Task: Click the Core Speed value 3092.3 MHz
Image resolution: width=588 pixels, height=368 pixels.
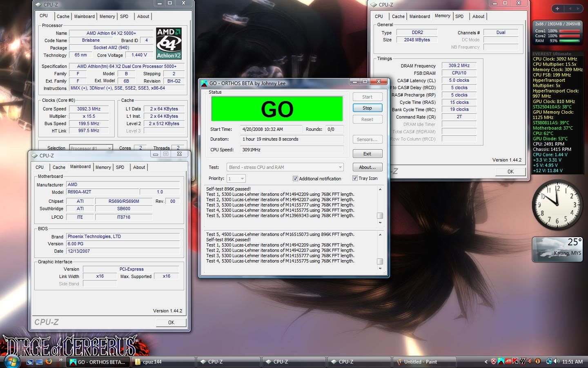Action: point(89,109)
